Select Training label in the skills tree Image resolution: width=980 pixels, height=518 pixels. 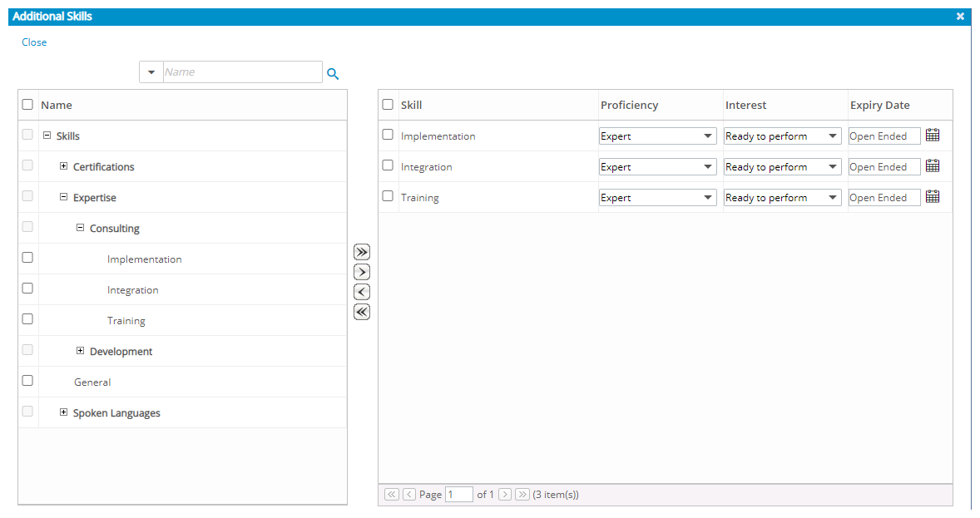[126, 321]
